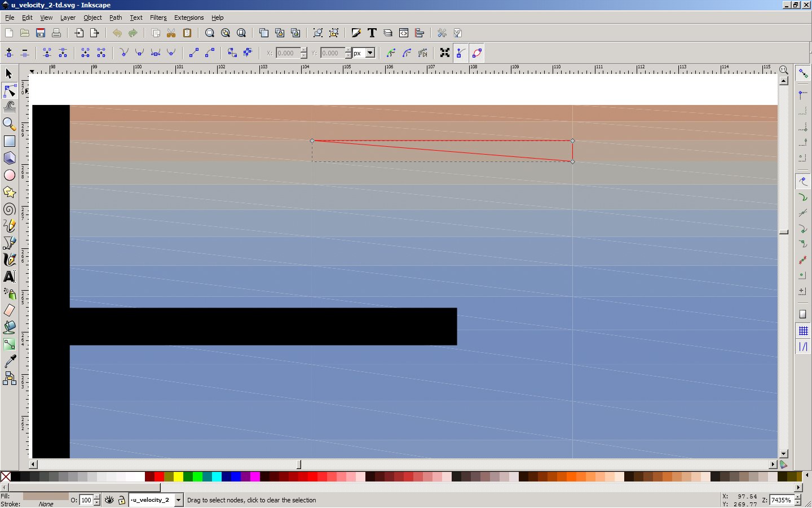Select the Text tool

click(x=10, y=277)
